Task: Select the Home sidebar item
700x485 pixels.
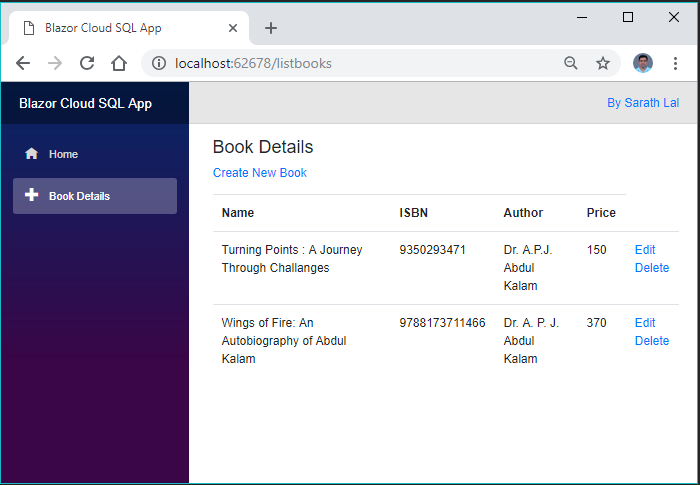Action: 63,154
